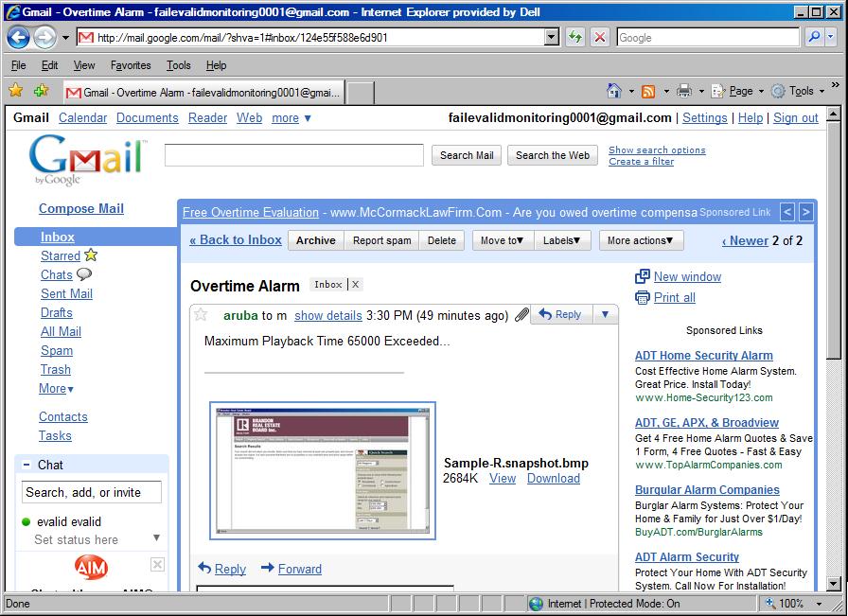Go back with the browser Back arrow

click(x=18, y=37)
